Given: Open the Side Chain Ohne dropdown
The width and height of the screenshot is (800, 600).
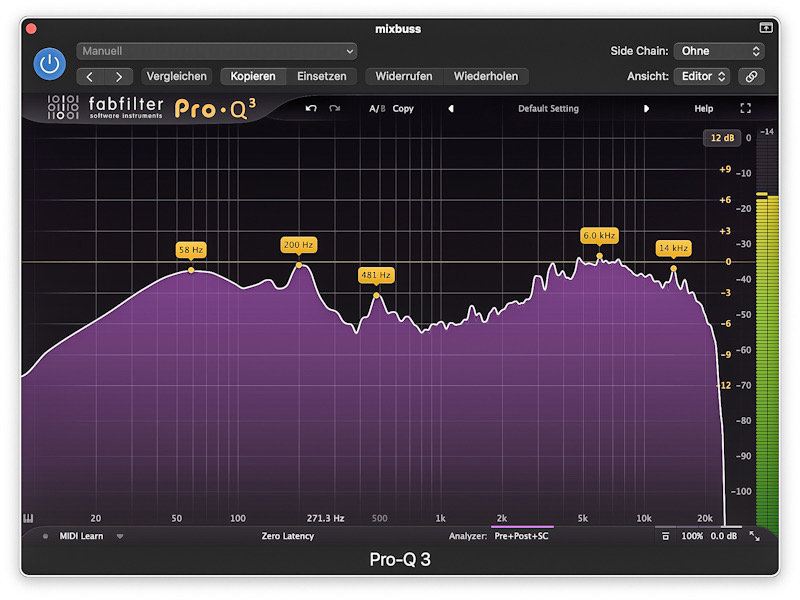Looking at the screenshot, I should point(719,51).
